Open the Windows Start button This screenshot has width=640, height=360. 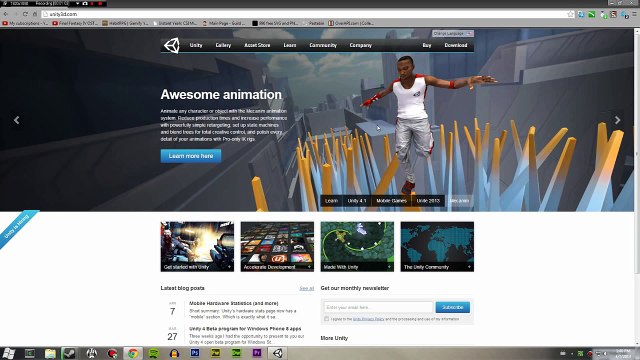click(9, 353)
